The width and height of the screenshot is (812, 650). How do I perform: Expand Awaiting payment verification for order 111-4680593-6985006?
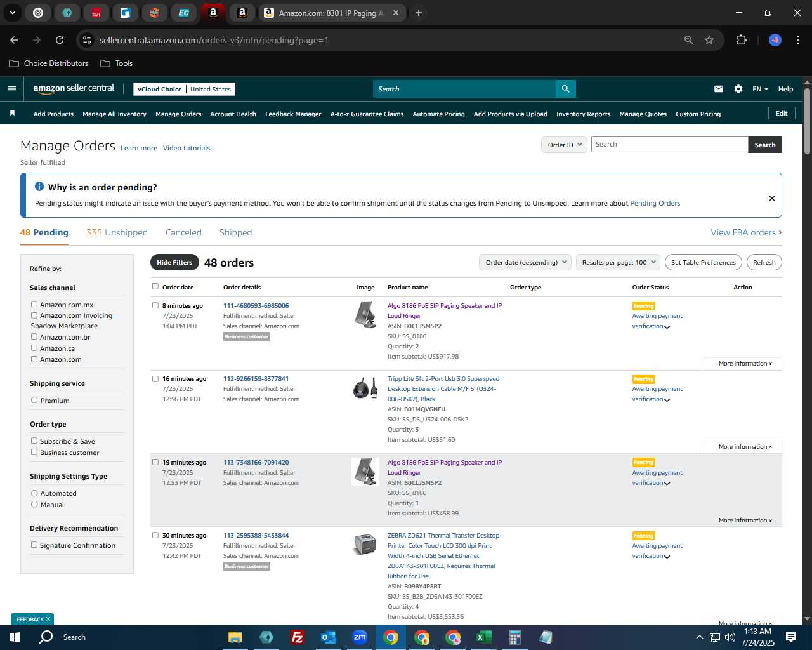point(667,327)
